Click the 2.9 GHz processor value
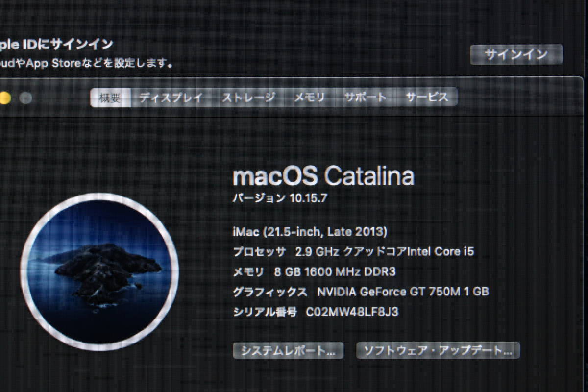 pyautogui.click(x=385, y=252)
